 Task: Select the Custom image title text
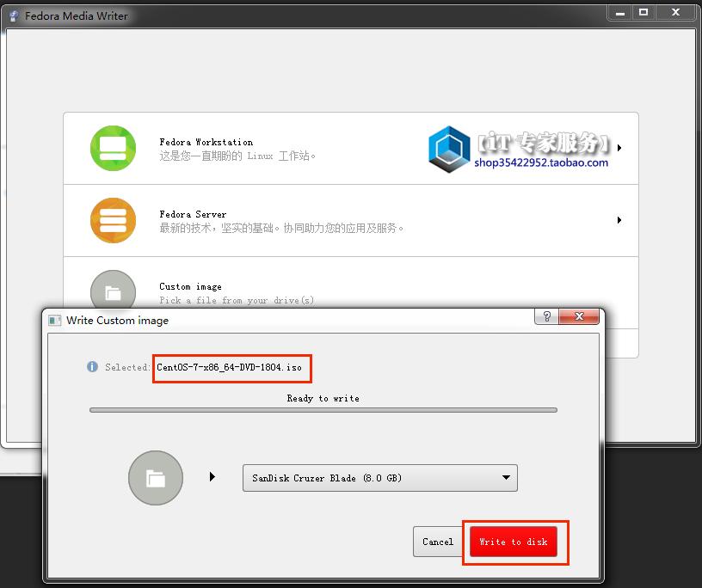(x=190, y=286)
